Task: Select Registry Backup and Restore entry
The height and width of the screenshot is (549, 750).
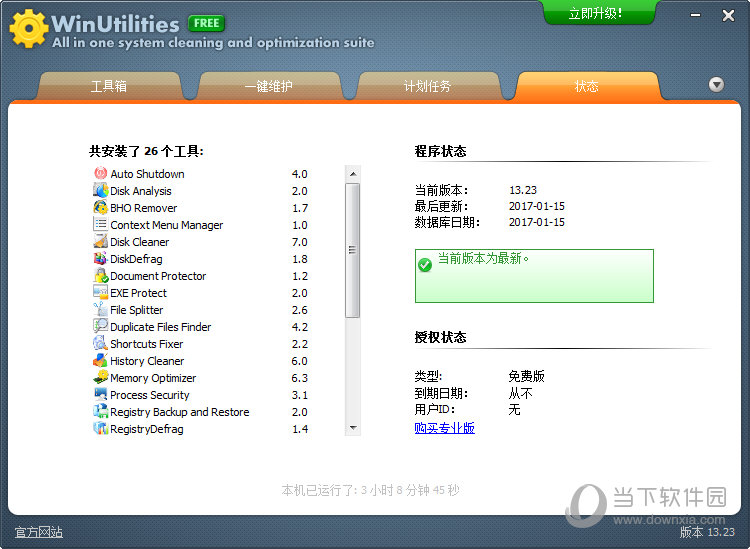Action: click(201, 412)
